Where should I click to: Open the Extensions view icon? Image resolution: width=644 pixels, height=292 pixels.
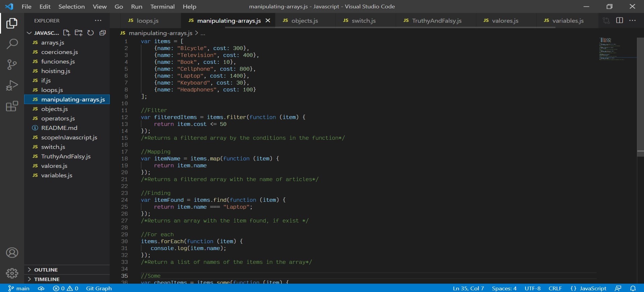coord(12,106)
